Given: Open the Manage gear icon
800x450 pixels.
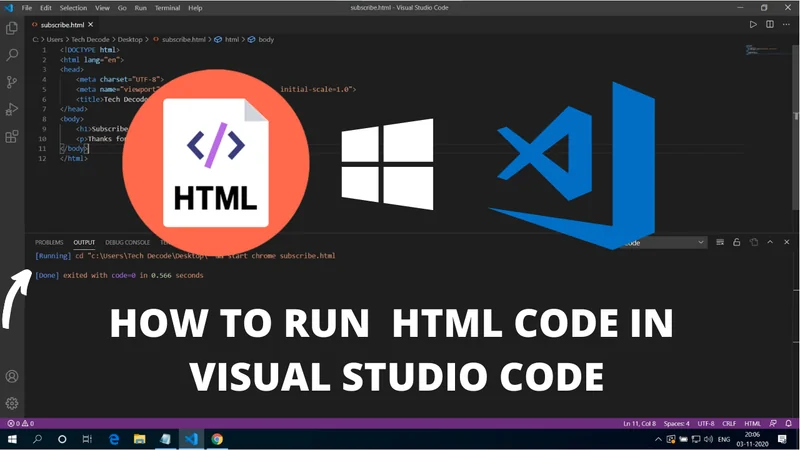Looking at the screenshot, I should click(x=12, y=403).
